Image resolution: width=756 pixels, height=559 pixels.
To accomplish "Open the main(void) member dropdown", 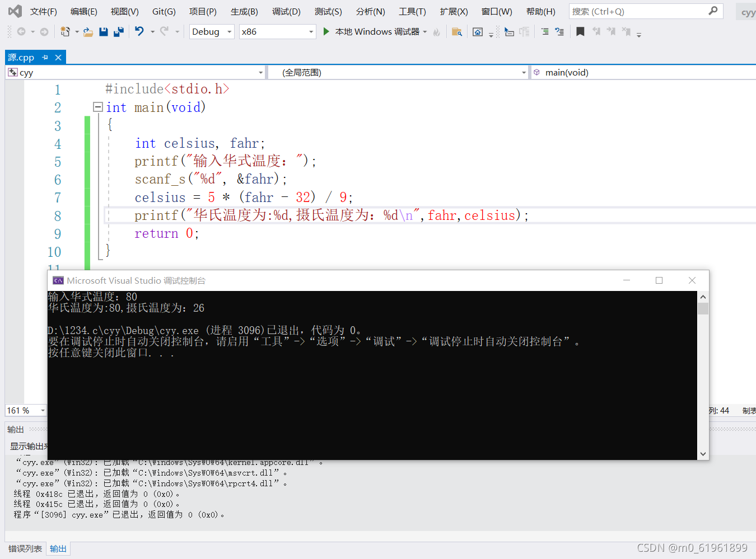I will click(x=643, y=72).
